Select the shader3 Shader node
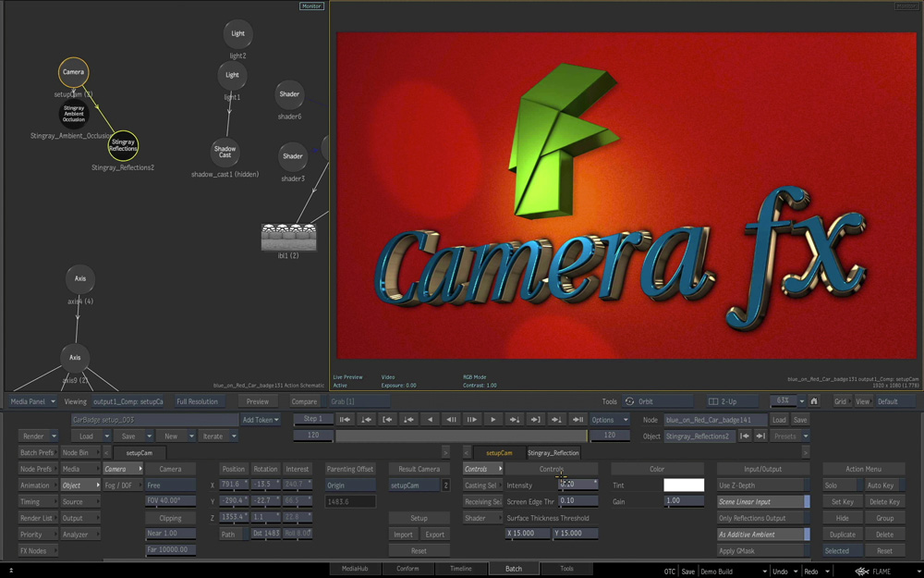924x578 pixels. coord(293,157)
